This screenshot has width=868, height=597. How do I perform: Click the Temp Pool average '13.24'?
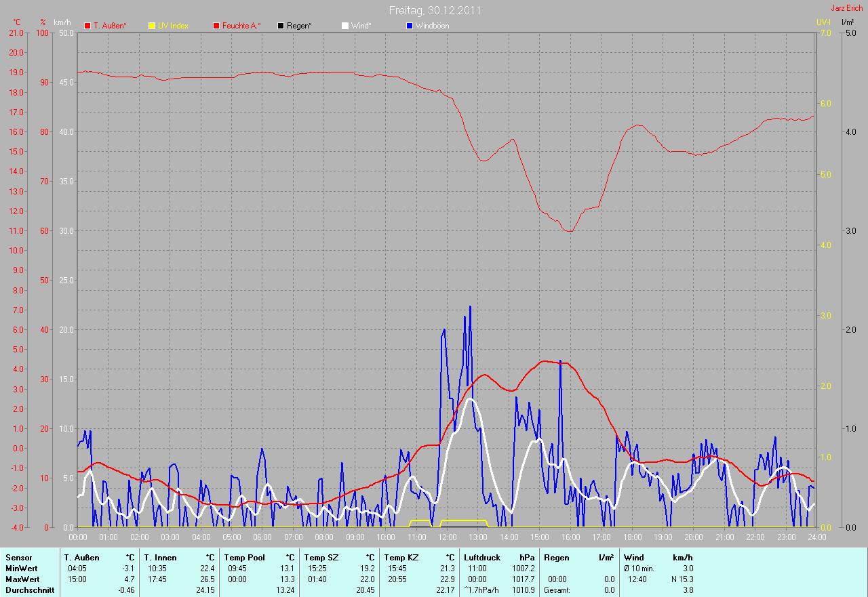[285, 590]
